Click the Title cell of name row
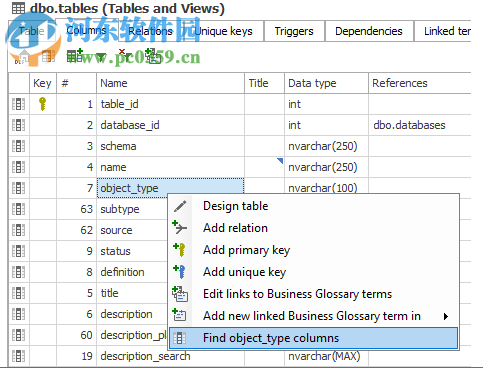 (x=264, y=167)
